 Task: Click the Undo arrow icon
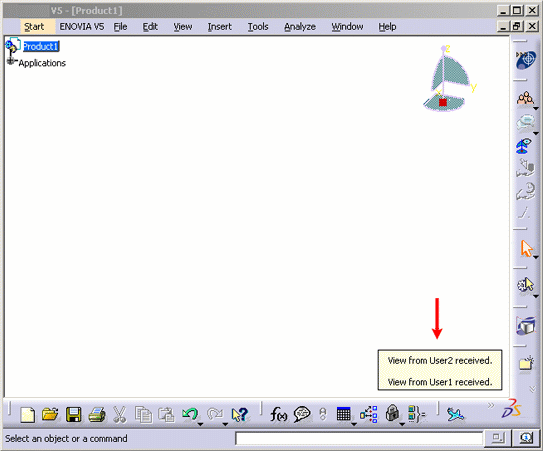pos(190,414)
